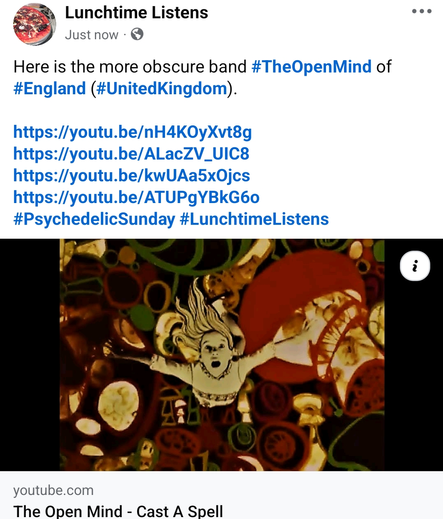Open the #UnitedKingdom hashtag
The height and width of the screenshot is (519, 443).
(162, 89)
